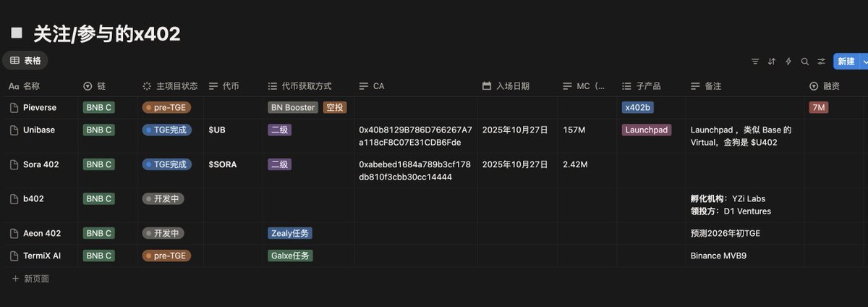
Task: Click the page icon of the b402 row
Action: (14, 198)
